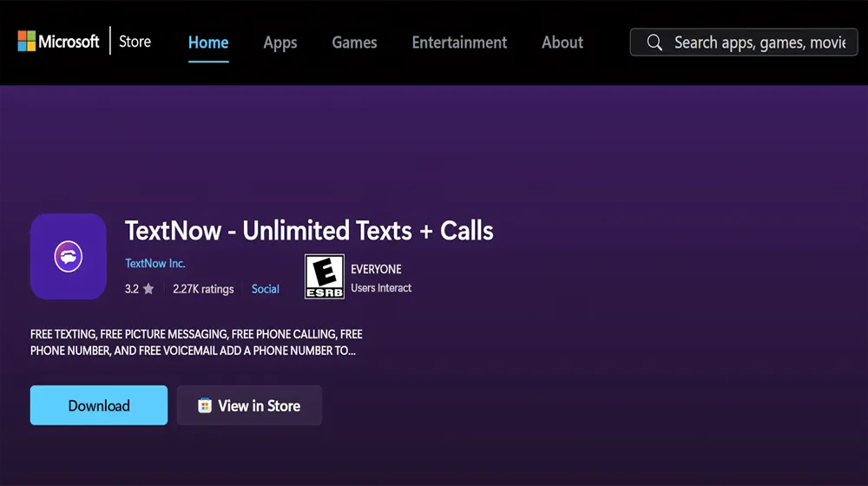Click the TextNow app icon
This screenshot has width=868, height=486.
(68, 256)
